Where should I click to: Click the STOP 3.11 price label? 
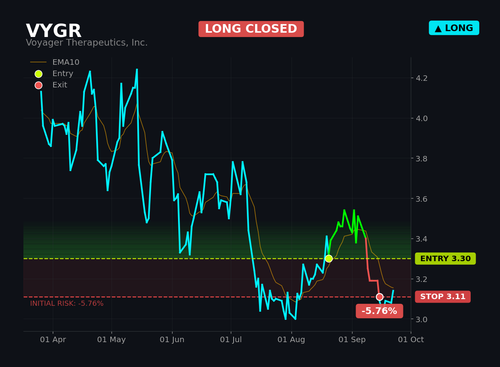443,296
